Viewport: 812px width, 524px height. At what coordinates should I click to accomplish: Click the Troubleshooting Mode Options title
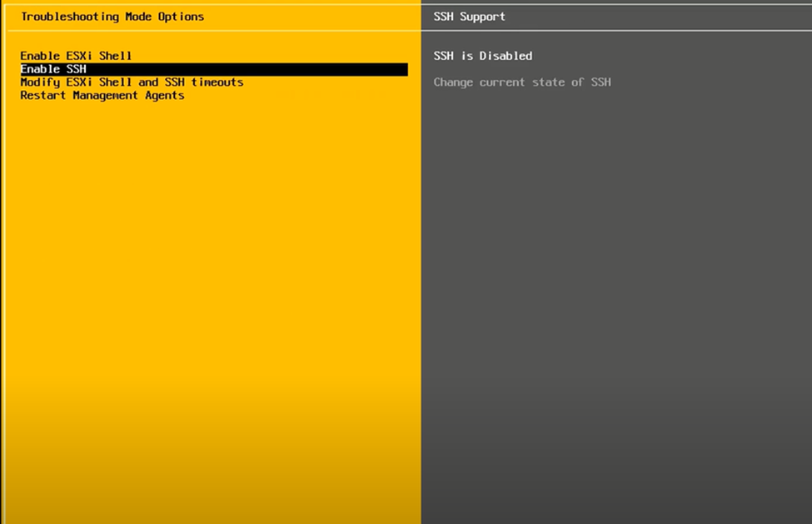coord(112,17)
